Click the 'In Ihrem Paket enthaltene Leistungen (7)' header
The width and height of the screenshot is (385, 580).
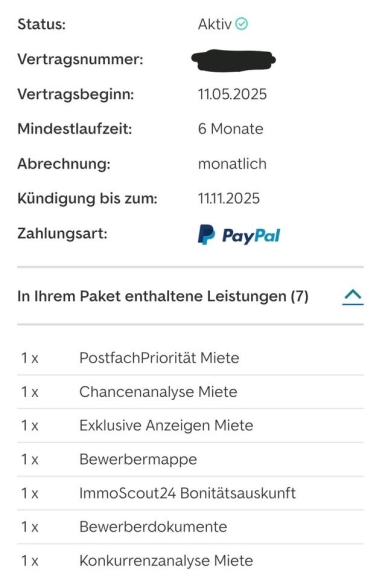coord(163,296)
